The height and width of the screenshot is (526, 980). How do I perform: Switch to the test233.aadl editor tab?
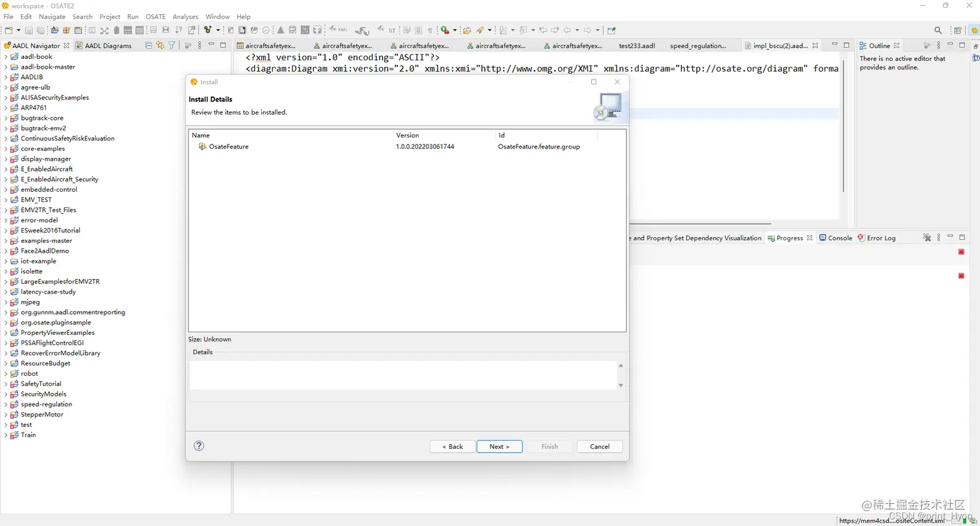(x=636, y=46)
